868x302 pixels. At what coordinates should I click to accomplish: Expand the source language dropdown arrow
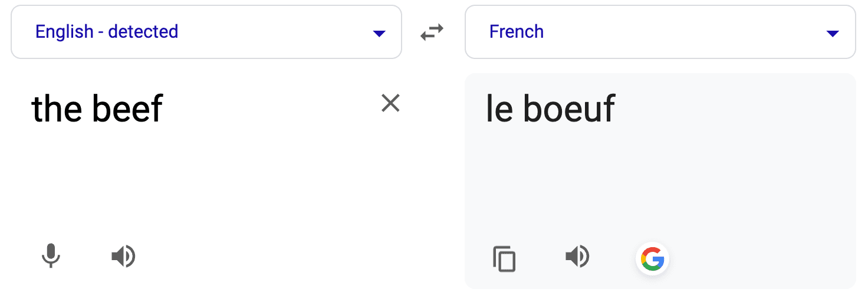click(x=379, y=33)
